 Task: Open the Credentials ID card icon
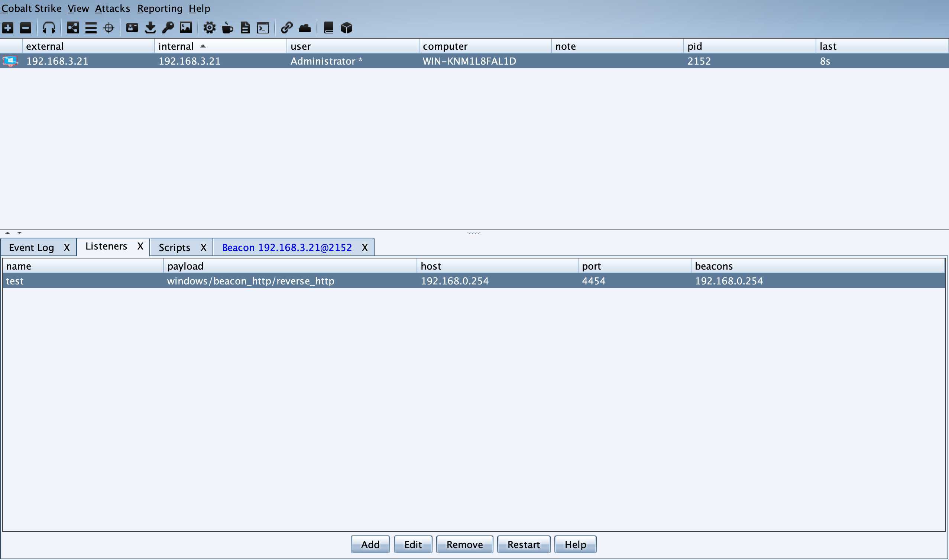click(x=132, y=27)
